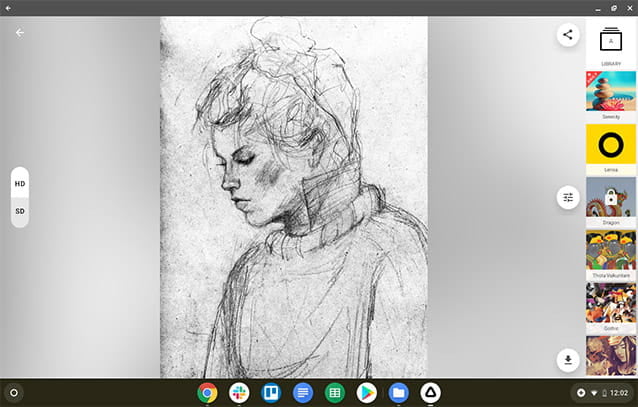Click the "LIBRARY" label text
This screenshot has width=638, height=407.
click(611, 64)
